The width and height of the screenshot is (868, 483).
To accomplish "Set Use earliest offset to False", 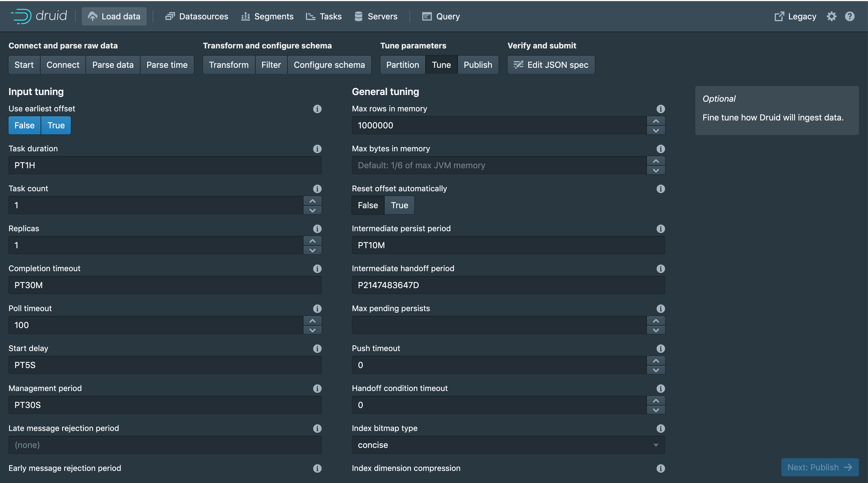I will [25, 126].
